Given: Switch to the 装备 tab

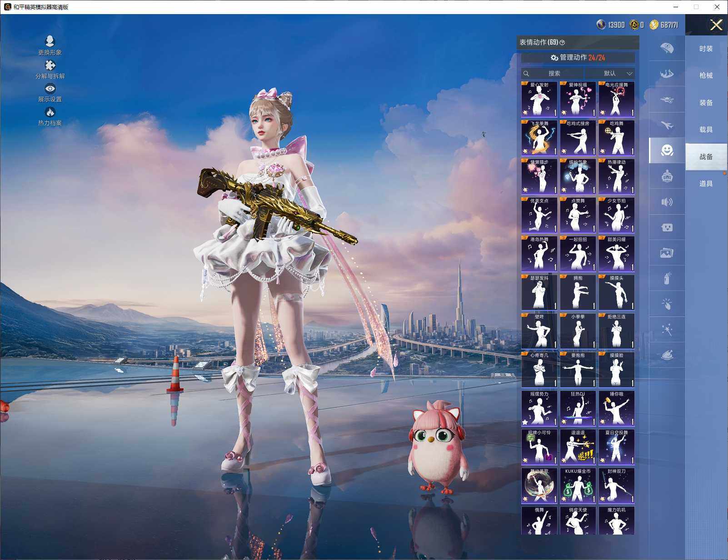Looking at the screenshot, I should pyautogui.click(x=706, y=103).
